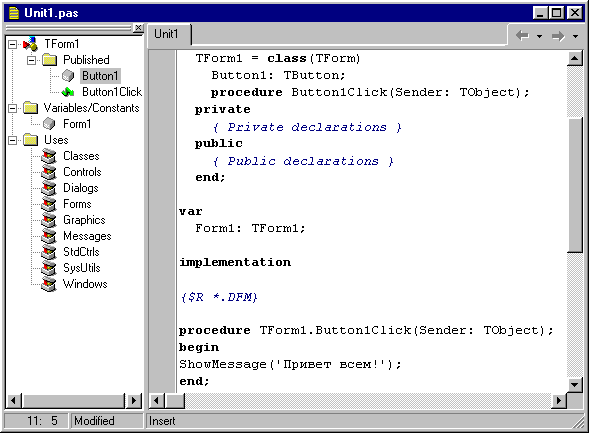Click the explorer's scroll right arrow
The width and height of the screenshot is (589, 433).
[x=134, y=400]
